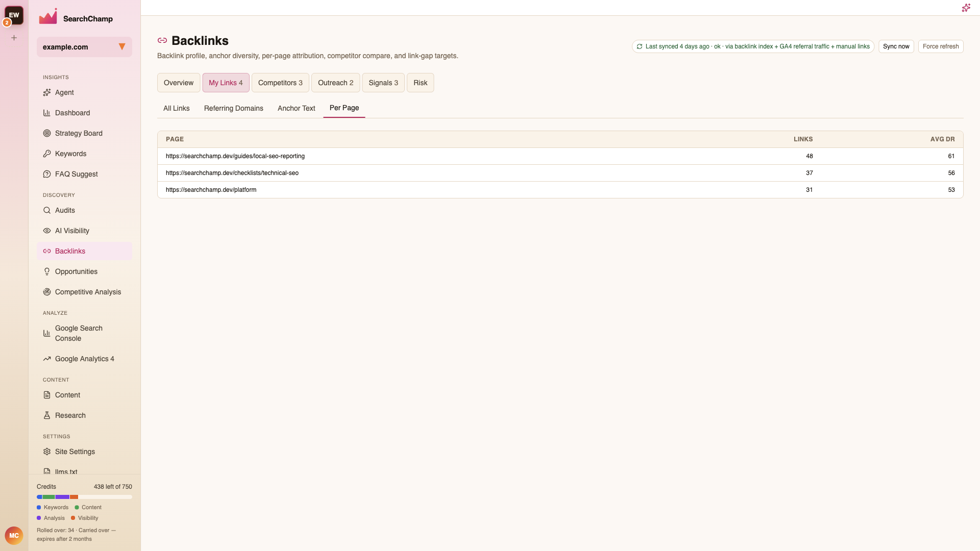Click the Sync now button

tap(896, 46)
